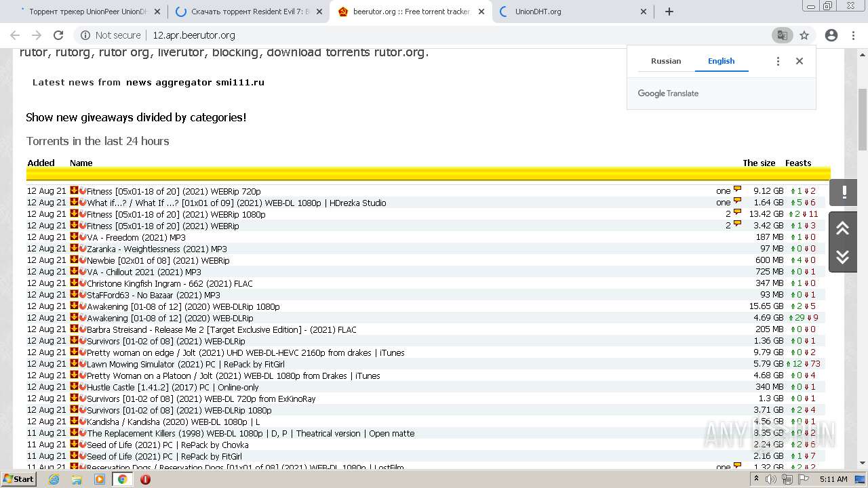
Task: Open StaFFord63 - No Bazaar MP3 torrent
Action: click(153, 295)
